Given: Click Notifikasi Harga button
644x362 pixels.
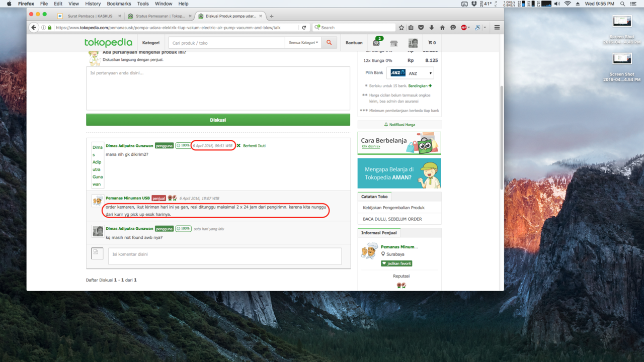Looking at the screenshot, I should pos(399,125).
